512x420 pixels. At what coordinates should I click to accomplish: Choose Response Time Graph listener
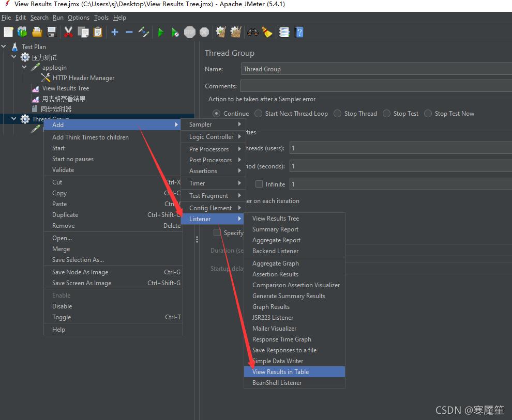point(295,339)
